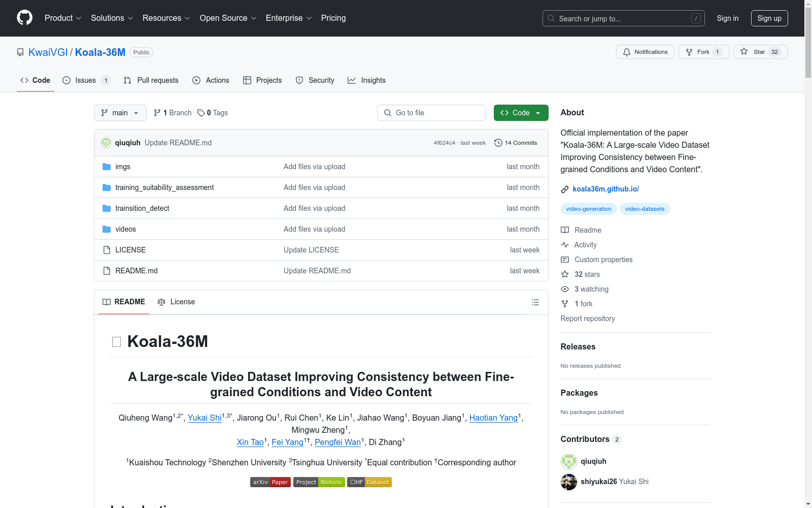View the 1 Branch link
This screenshot has height=508, width=812.
(x=173, y=113)
